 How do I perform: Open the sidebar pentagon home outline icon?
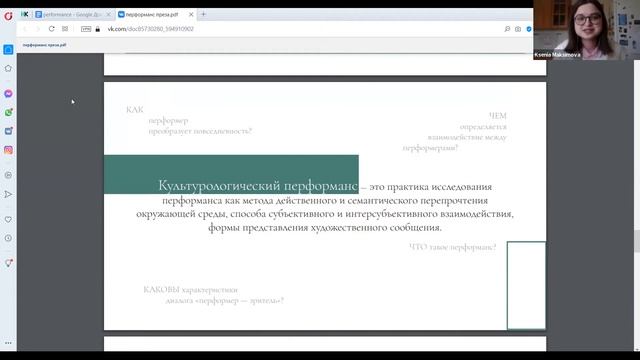coord(8,68)
